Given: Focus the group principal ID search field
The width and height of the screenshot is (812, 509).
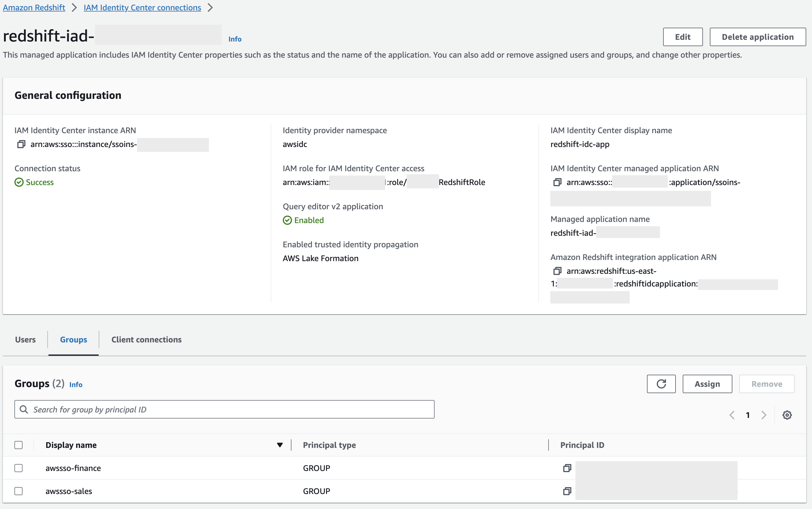Looking at the screenshot, I should [x=224, y=409].
